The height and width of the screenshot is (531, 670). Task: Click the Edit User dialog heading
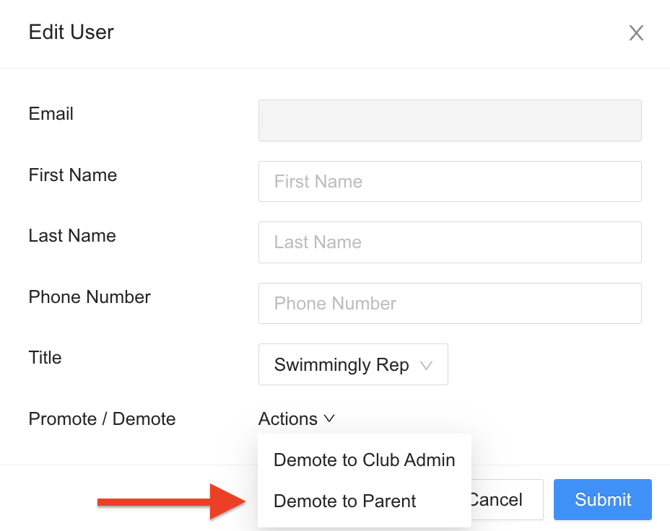[x=71, y=32]
